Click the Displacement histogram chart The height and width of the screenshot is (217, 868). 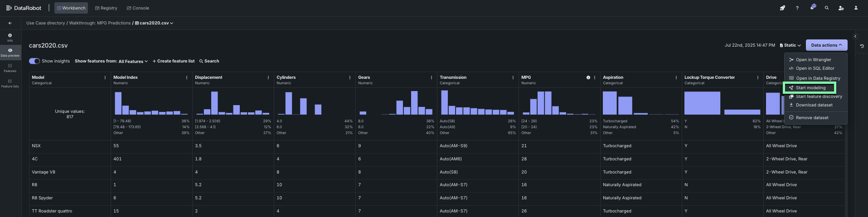coord(233,103)
